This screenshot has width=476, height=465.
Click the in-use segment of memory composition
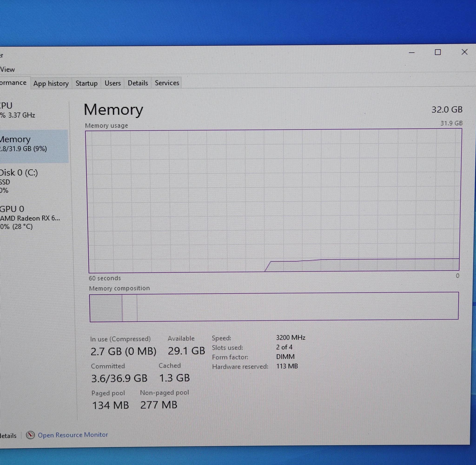tap(106, 308)
